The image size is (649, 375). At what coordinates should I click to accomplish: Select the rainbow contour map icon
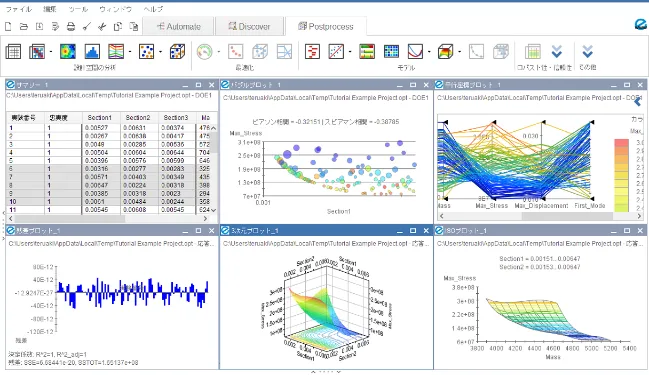[68, 52]
